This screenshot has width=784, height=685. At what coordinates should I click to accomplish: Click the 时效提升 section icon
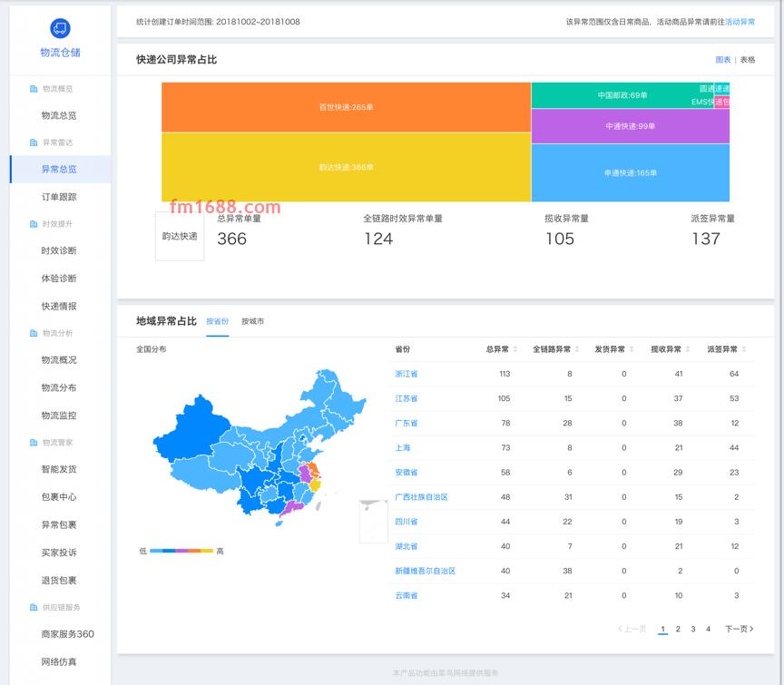(34, 224)
